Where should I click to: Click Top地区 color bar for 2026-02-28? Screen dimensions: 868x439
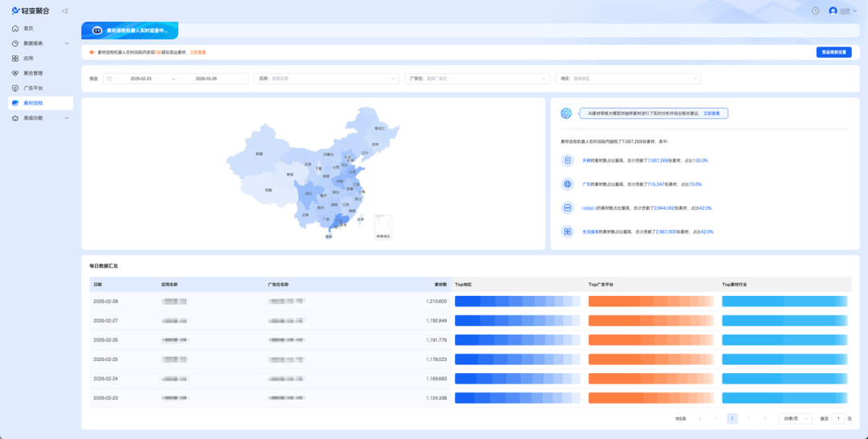(x=518, y=302)
